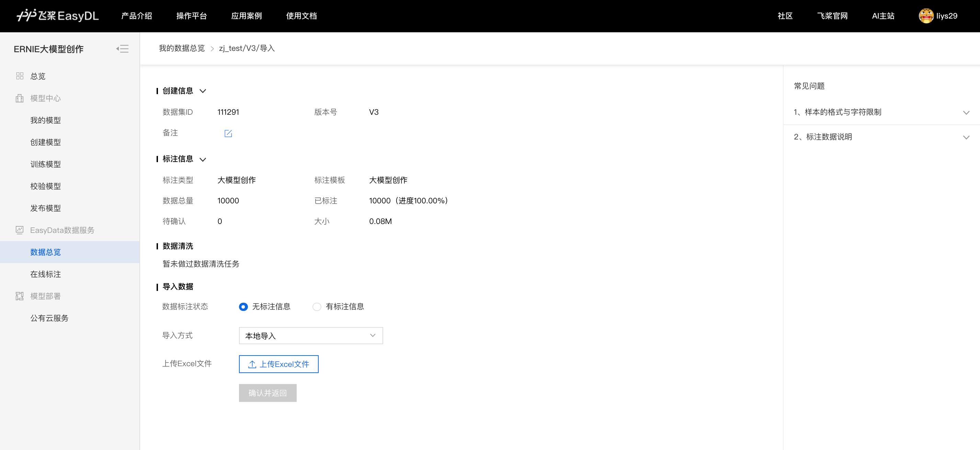980x450 pixels.
Task: Open 公有云服务 in the sidebar
Action: (x=49, y=318)
